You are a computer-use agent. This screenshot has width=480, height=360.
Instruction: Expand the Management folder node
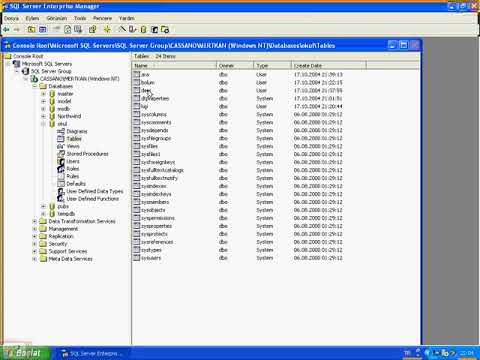pyautogui.click(x=34, y=229)
